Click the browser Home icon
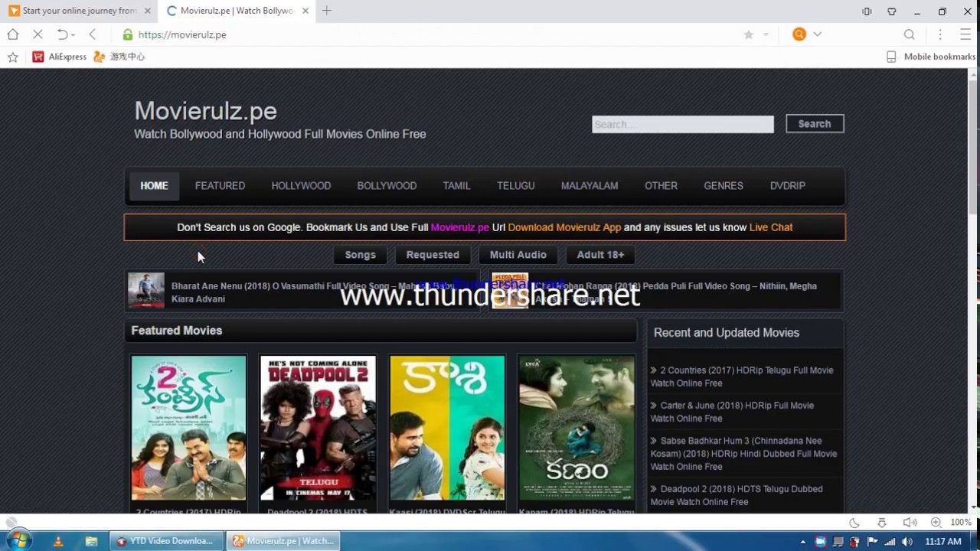Image resolution: width=980 pixels, height=551 pixels. (x=13, y=34)
